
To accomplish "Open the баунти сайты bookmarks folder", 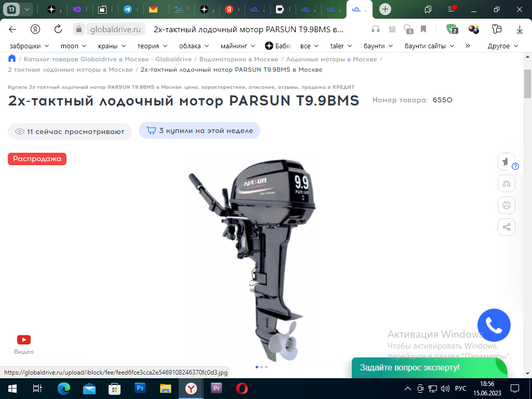I will (x=429, y=46).
